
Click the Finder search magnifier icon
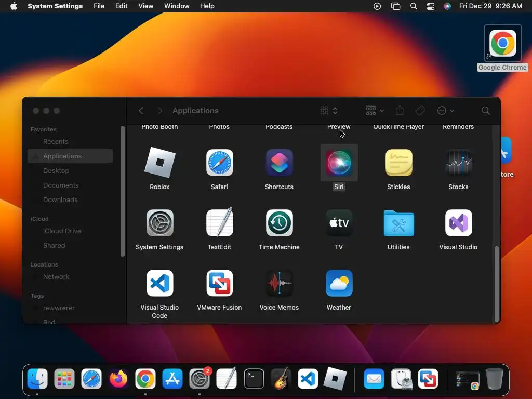click(x=486, y=111)
